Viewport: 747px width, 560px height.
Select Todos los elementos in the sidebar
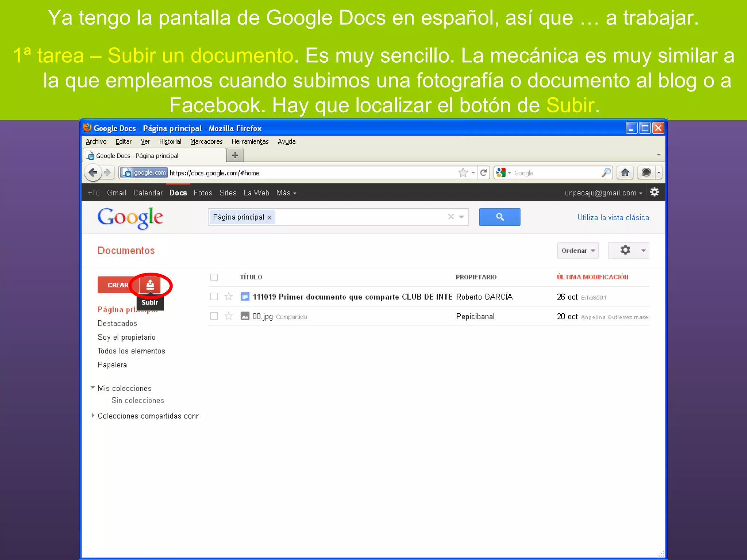[131, 351]
